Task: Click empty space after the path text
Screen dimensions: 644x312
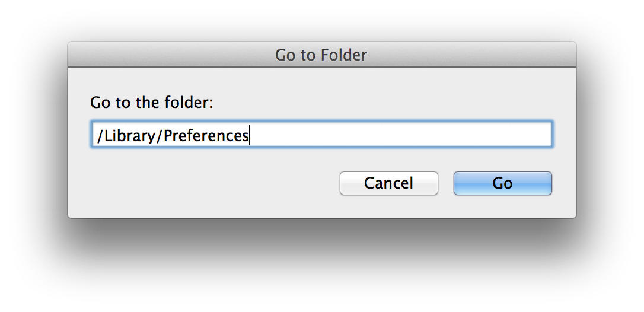Action: coord(403,135)
